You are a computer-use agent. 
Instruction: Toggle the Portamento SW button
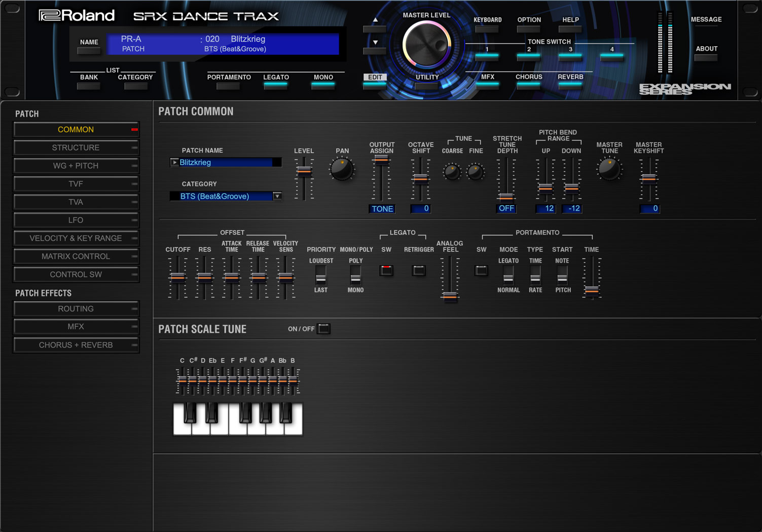[x=481, y=270]
